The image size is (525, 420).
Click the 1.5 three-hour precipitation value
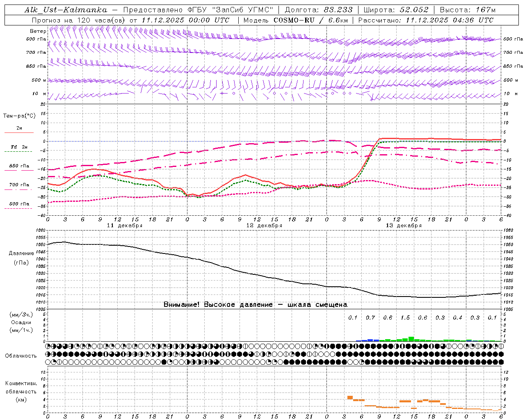point(405,317)
